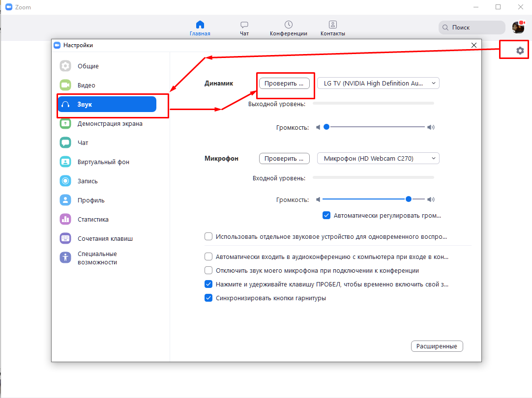Click the Контакты person icon
Image resolution: width=532 pixels, height=398 pixels.
(x=332, y=25)
